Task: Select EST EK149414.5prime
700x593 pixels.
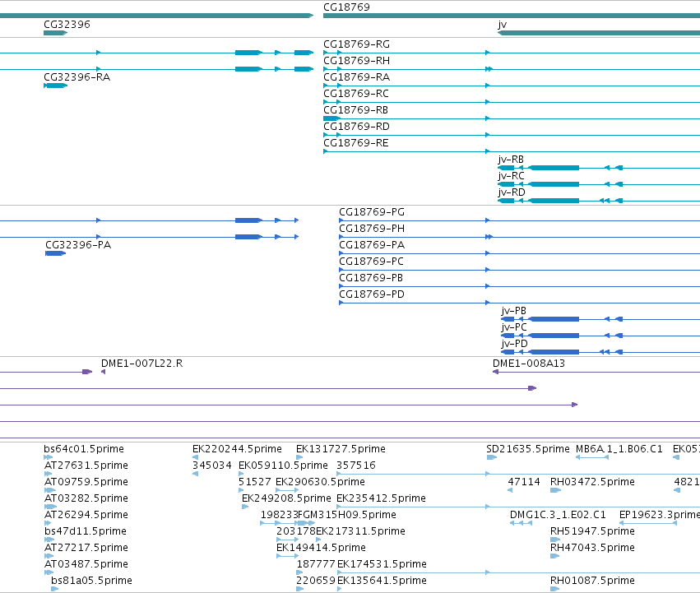Action: click(321, 548)
